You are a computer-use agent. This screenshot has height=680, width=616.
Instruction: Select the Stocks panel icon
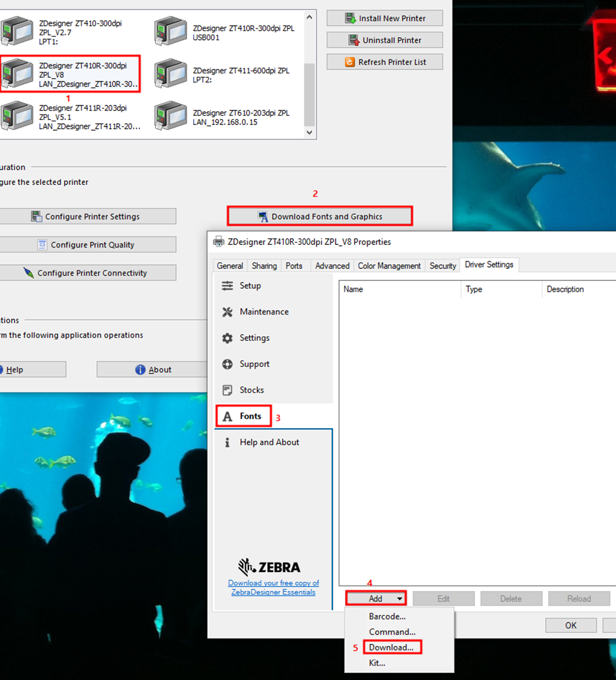tap(227, 390)
